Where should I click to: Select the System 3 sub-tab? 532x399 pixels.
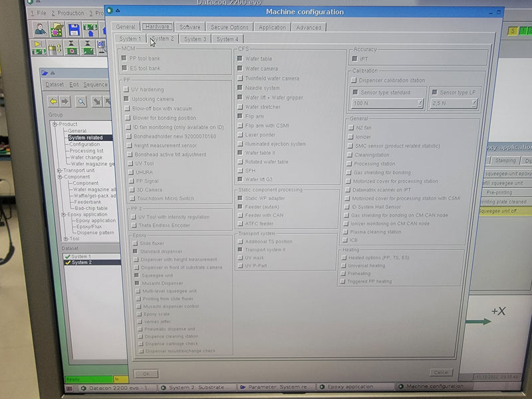pyautogui.click(x=195, y=39)
